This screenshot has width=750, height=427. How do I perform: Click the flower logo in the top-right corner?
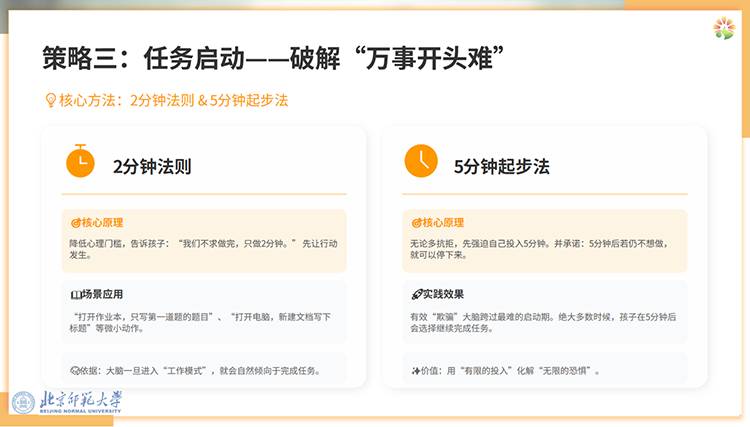click(x=723, y=29)
